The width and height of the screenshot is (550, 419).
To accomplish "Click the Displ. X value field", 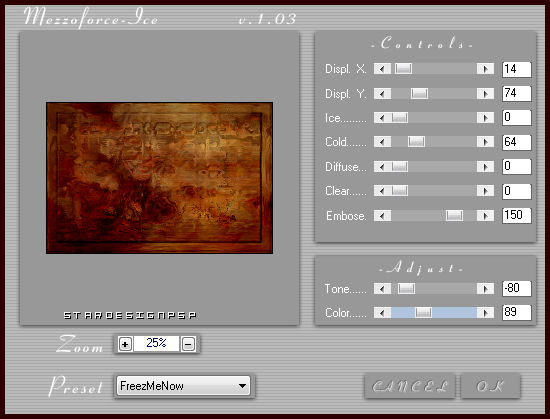I will pos(517,69).
